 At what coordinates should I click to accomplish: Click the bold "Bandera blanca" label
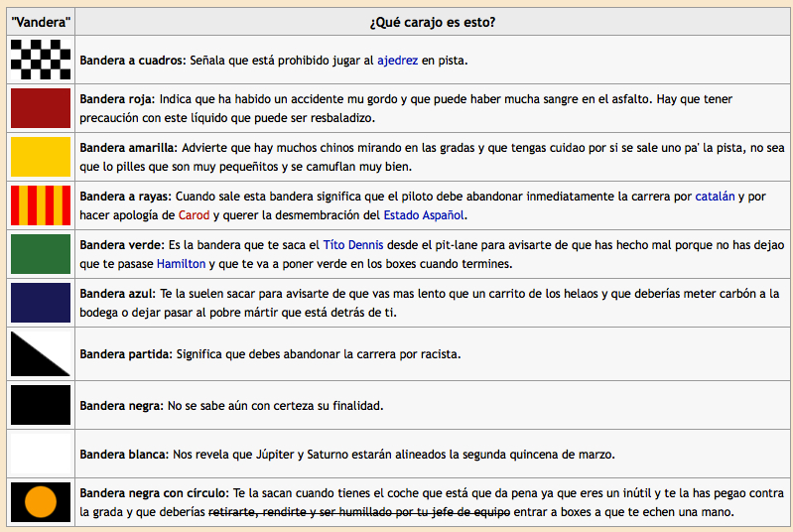coord(123,455)
